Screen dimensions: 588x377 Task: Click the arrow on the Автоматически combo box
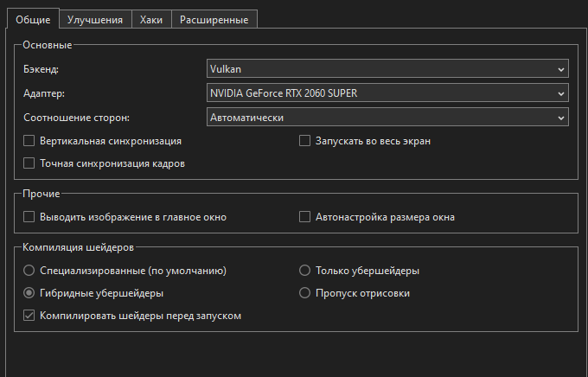tap(560, 117)
